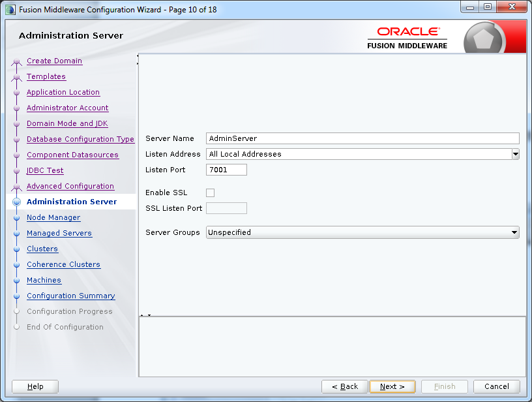Click the navigation pane splitter arrows
The image size is (532, 402).
(138, 59)
